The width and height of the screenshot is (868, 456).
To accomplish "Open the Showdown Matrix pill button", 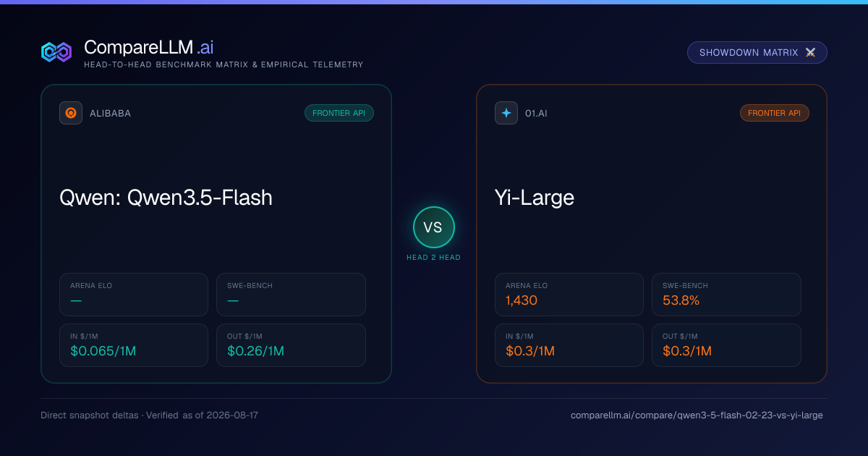I will [x=757, y=53].
